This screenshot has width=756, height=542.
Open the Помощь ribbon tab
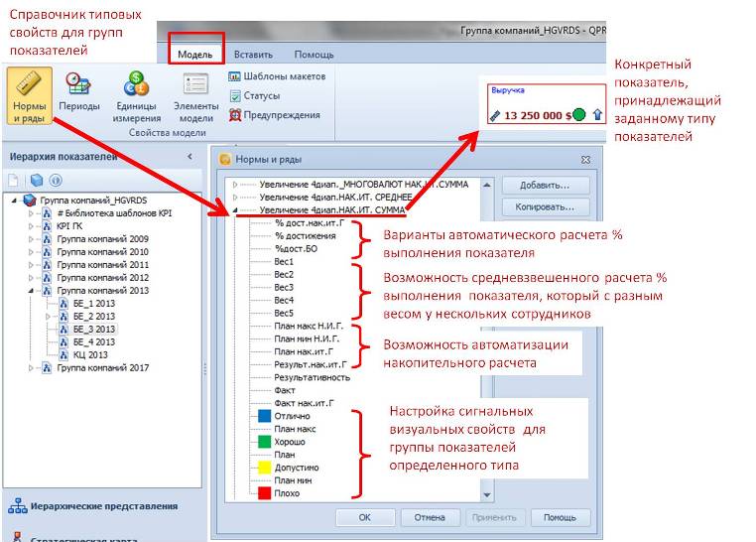pyautogui.click(x=314, y=55)
